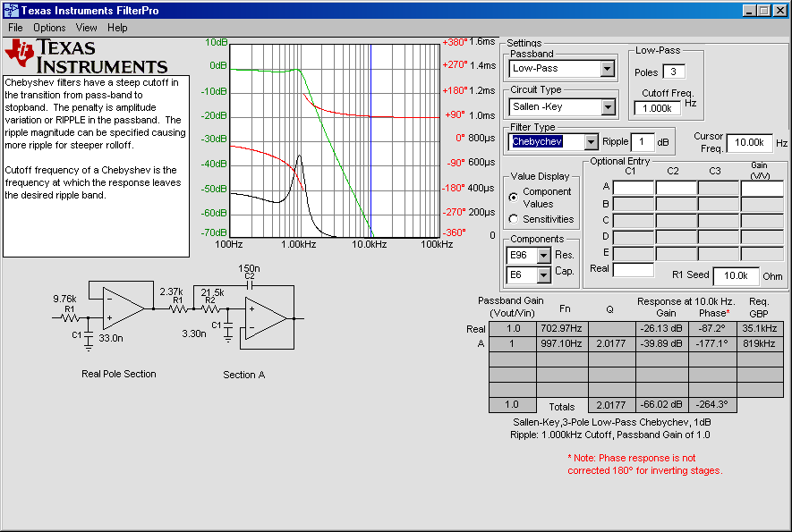
Task: Click the +380° phase axis label
Action: point(455,42)
